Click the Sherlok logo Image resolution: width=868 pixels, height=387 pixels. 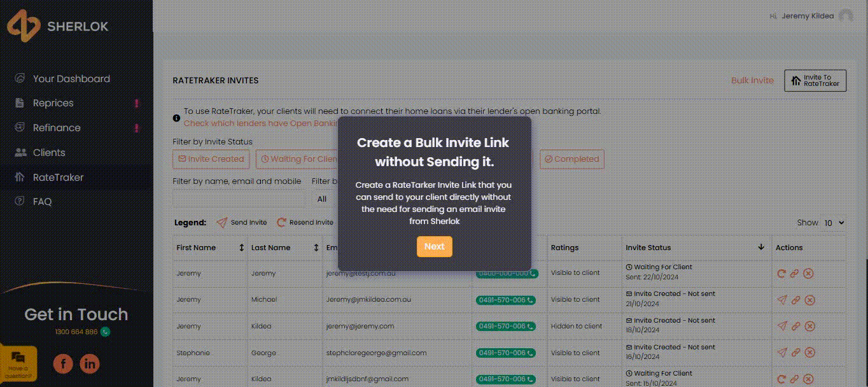click(58, 26)
